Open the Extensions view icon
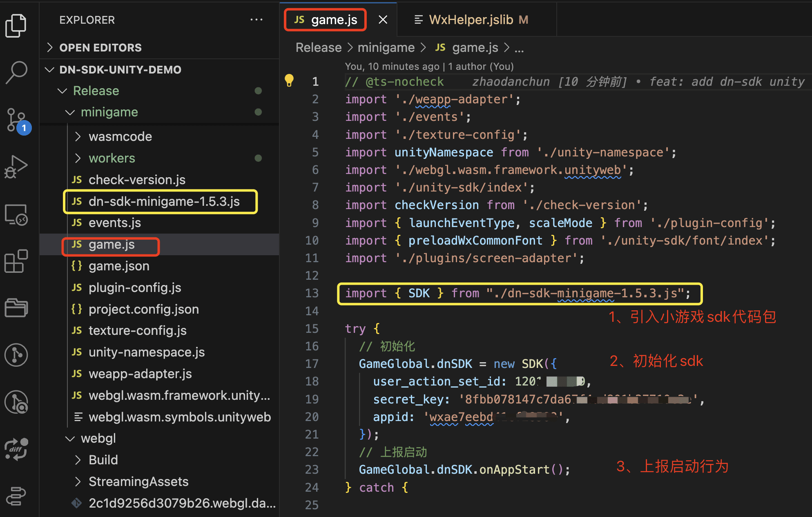Image resolution: width=812 pixels, height=517 pixels. (x=16, y=261)
